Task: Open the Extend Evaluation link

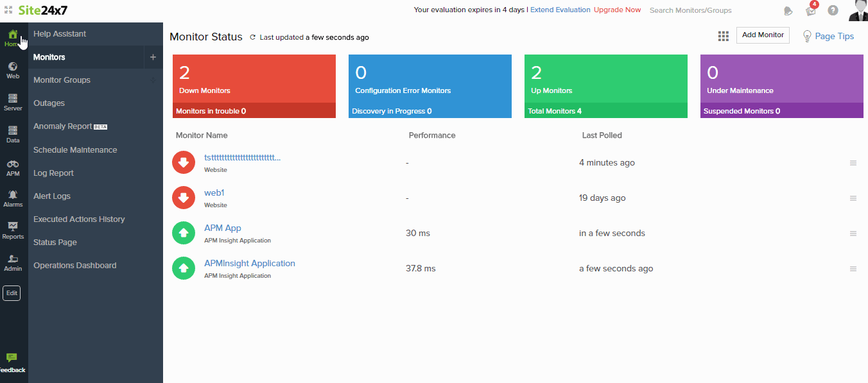Action: click(x=560, y=10)
